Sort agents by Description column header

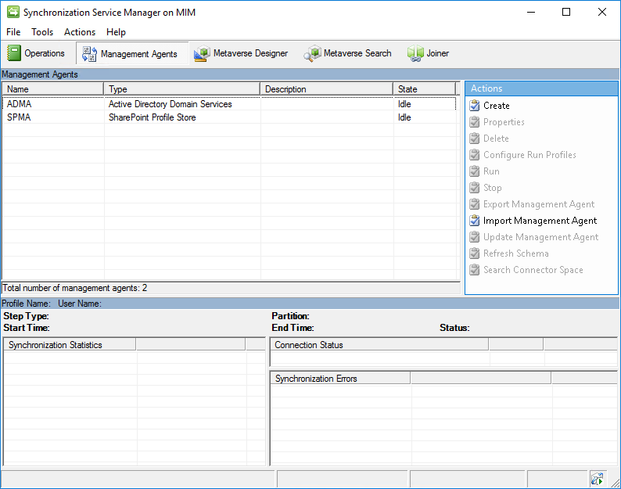tap(327, 89)
